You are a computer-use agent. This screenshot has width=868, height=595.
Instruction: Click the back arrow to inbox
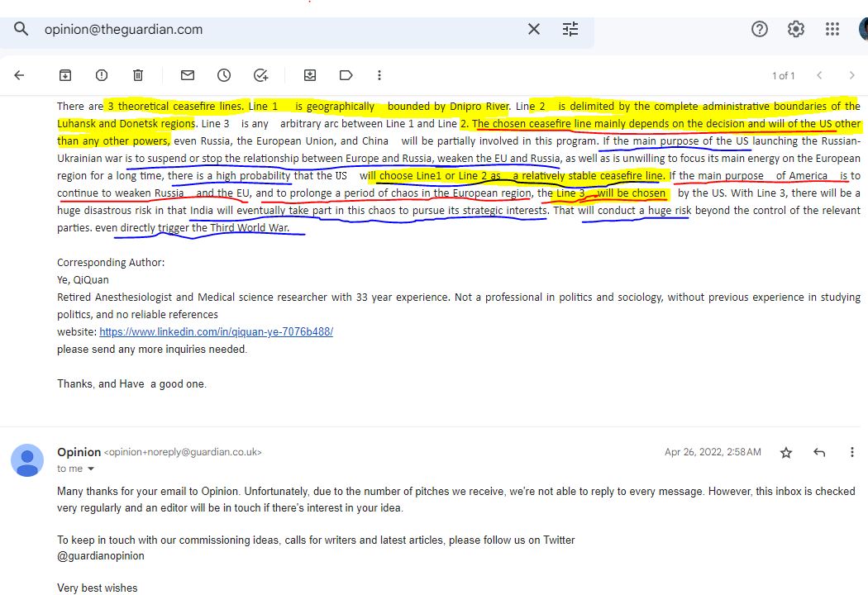[19, 75]
